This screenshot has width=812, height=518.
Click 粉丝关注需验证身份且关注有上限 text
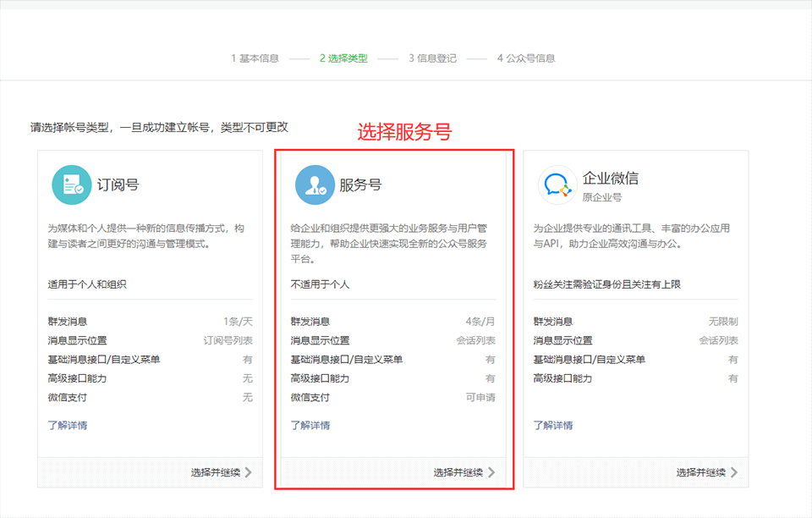[607, 284]
